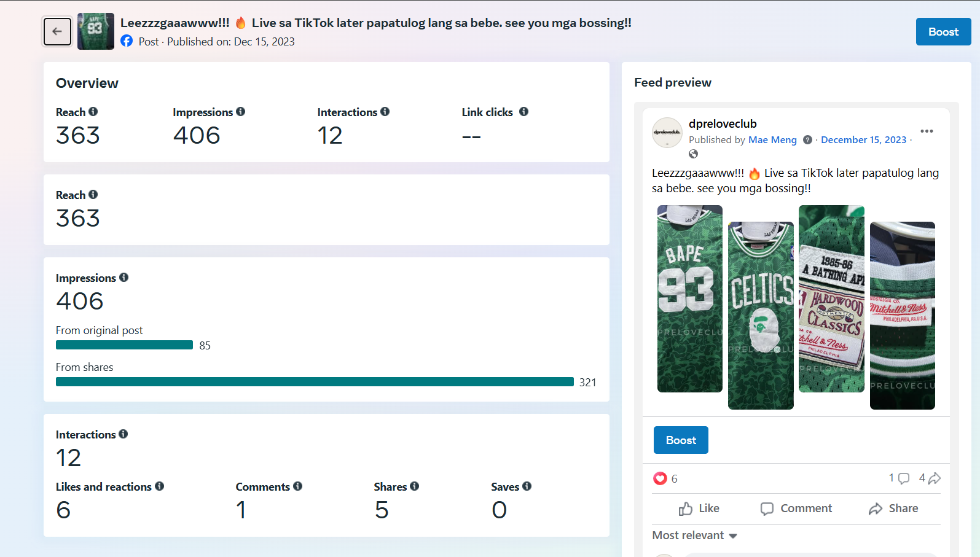Click the info icon beside Link clicks
The height and width of the screenshot is (557, 980).
[523, 112]
